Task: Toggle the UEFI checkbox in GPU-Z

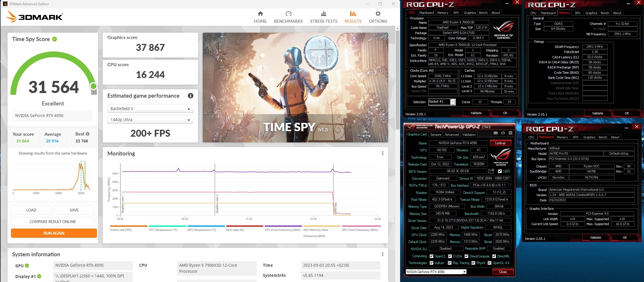Action: [x=500, y=171]
